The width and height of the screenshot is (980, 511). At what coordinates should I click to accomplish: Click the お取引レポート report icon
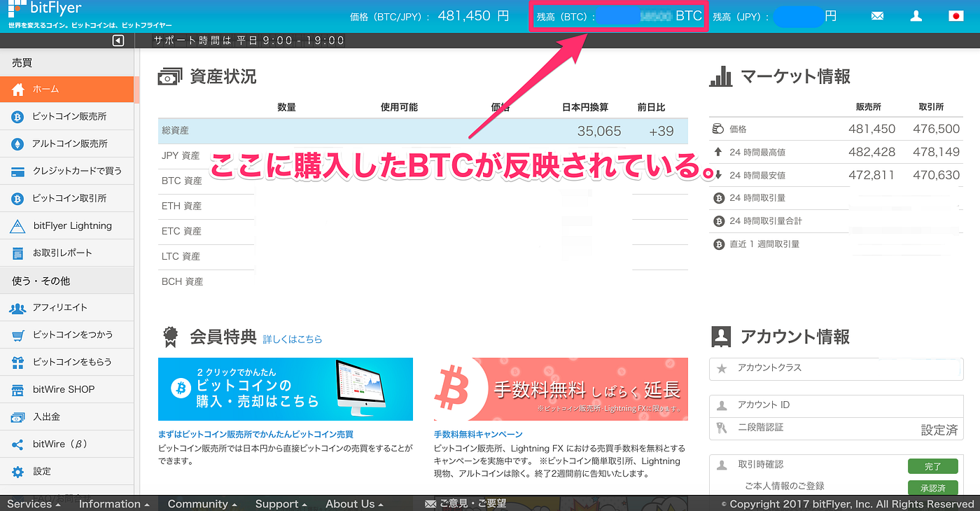(18, 253)
